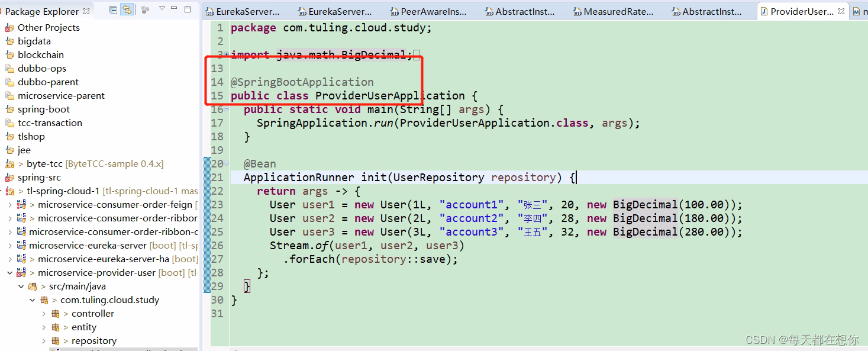Click "account2" string literal in code
The image size is (868, 351).
point(472,218)
